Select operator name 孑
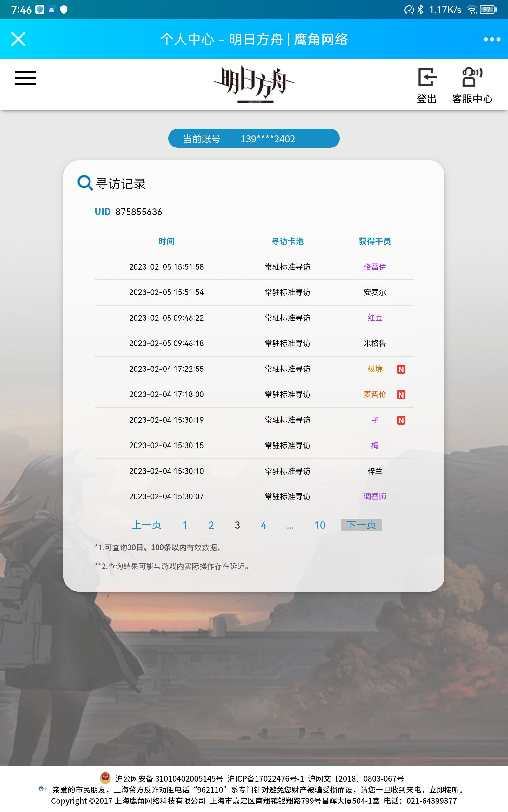The image size is (508, 812). tap(375, 420)
